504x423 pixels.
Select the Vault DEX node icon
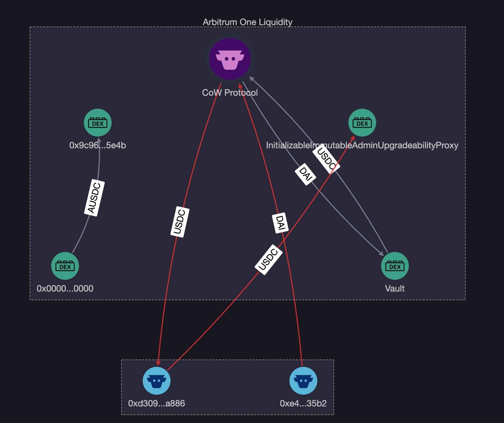click(395, 266)
